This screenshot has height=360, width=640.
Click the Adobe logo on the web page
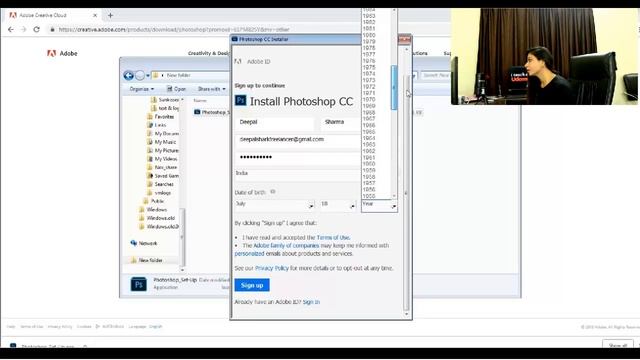point(62,53)
